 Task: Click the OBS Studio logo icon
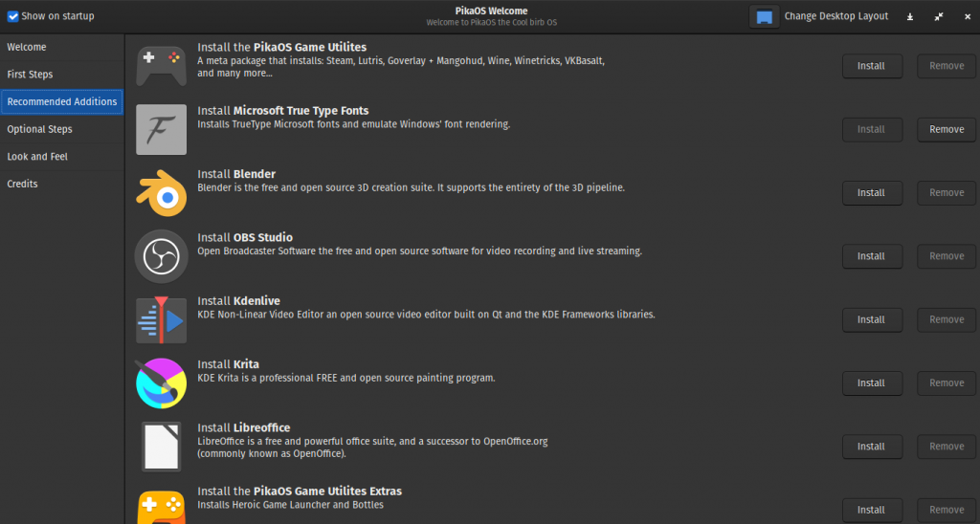(x=161, y=256)
